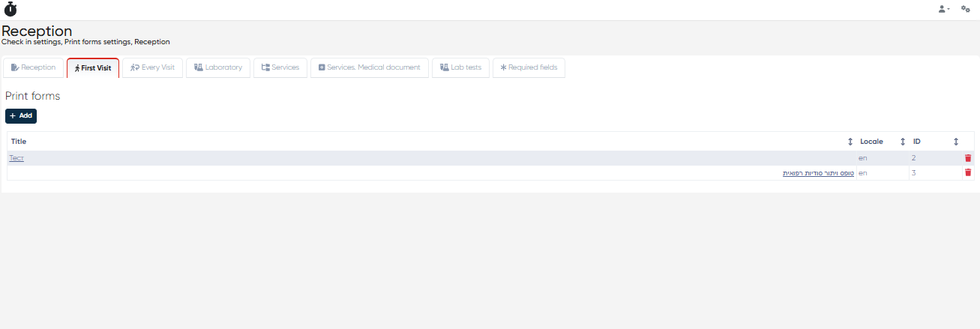This screenshot has width=980, height=329.
Task: Sort table by Locale column arrows
Action: point(903,142)
